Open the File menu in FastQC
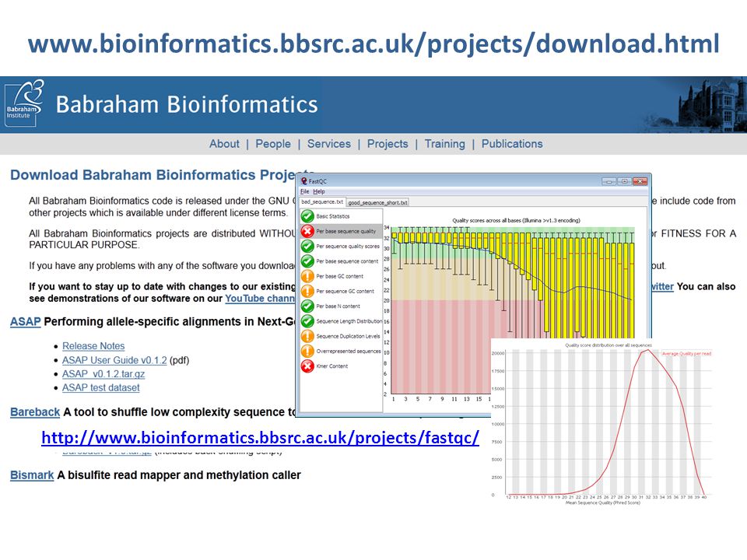This screenshot has height=560, width=747. point(305,191)
